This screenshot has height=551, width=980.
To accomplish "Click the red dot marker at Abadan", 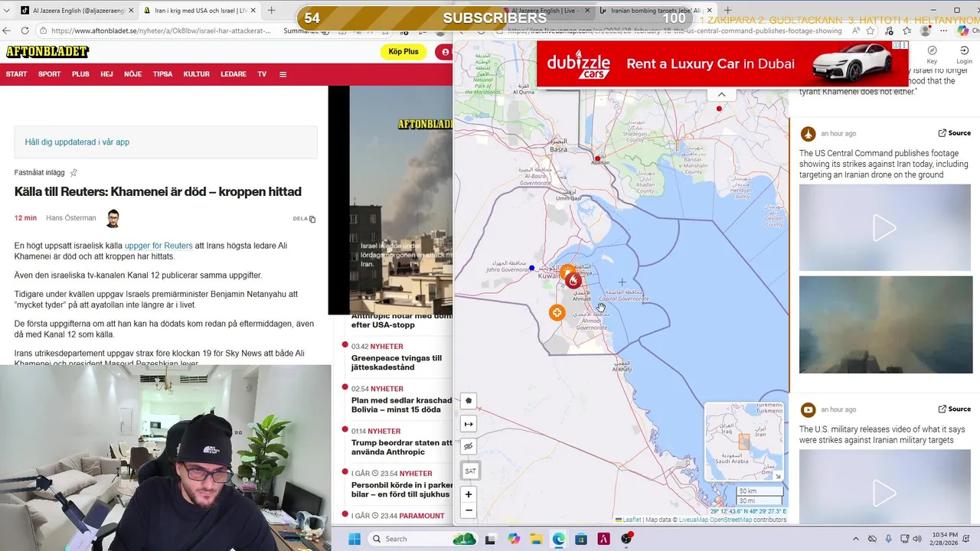I will [x=598, y=159].
